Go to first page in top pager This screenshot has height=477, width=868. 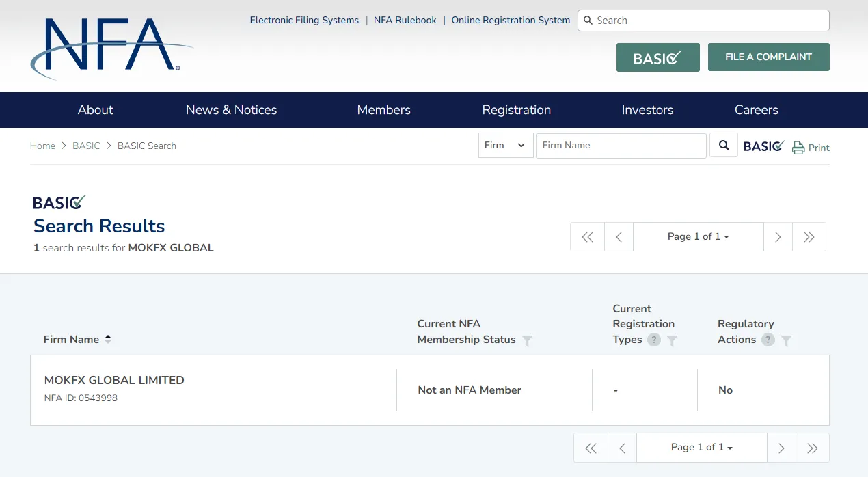587,237
